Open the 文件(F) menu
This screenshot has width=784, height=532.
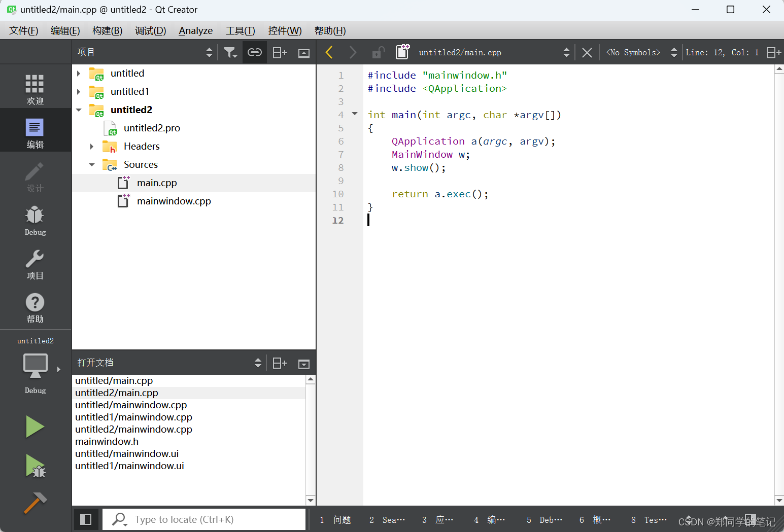click(x=24, y=30)
